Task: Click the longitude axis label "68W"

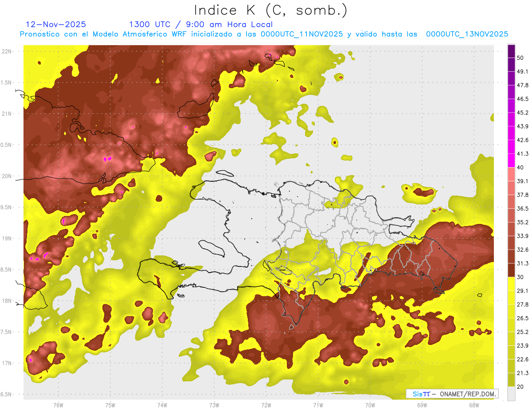Action: (x=473, y=405)
